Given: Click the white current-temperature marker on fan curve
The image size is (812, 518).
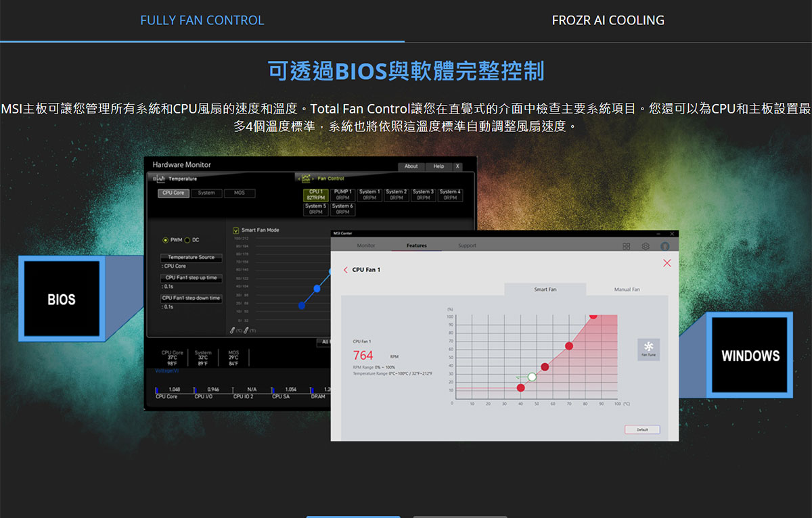Looking at the screenshot, I should click(532, 377).
